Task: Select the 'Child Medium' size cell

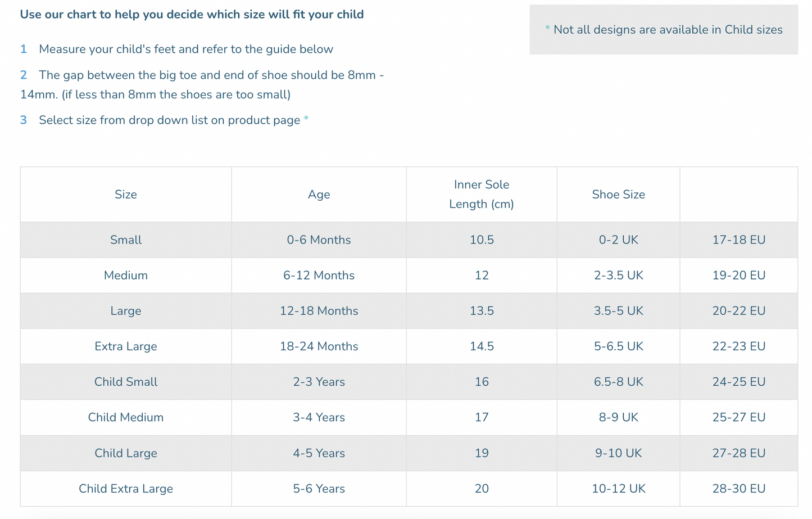Action: 125,417
